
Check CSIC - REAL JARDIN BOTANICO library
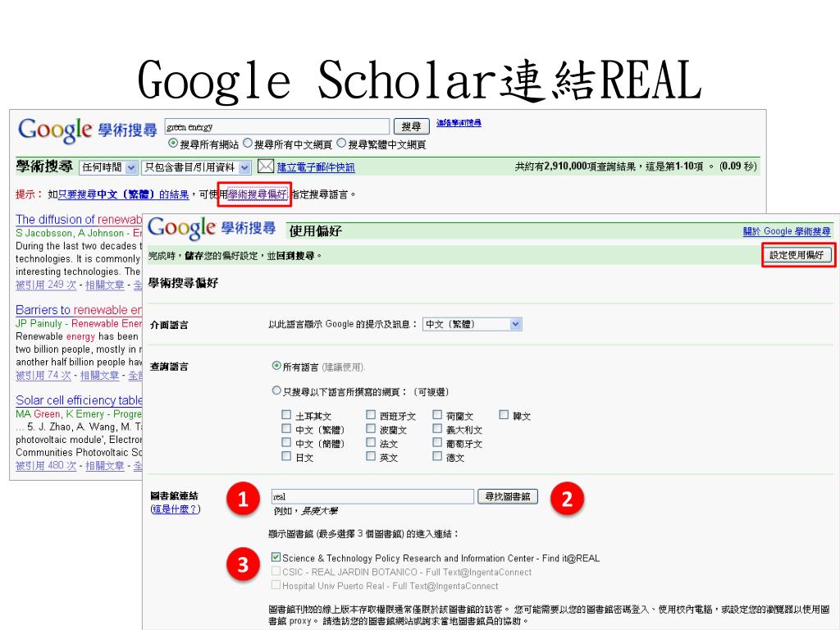point(276,571)
